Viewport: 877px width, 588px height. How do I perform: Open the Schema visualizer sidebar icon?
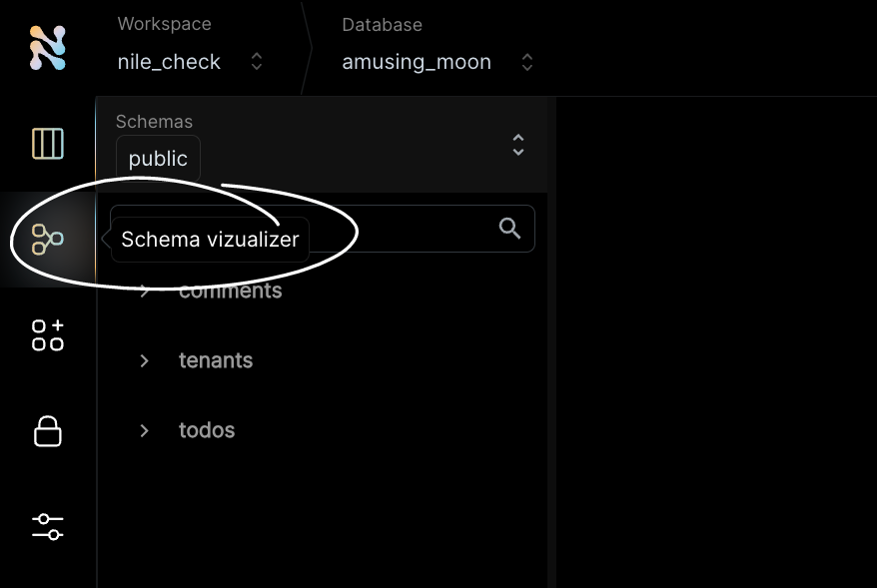(48, 240)
